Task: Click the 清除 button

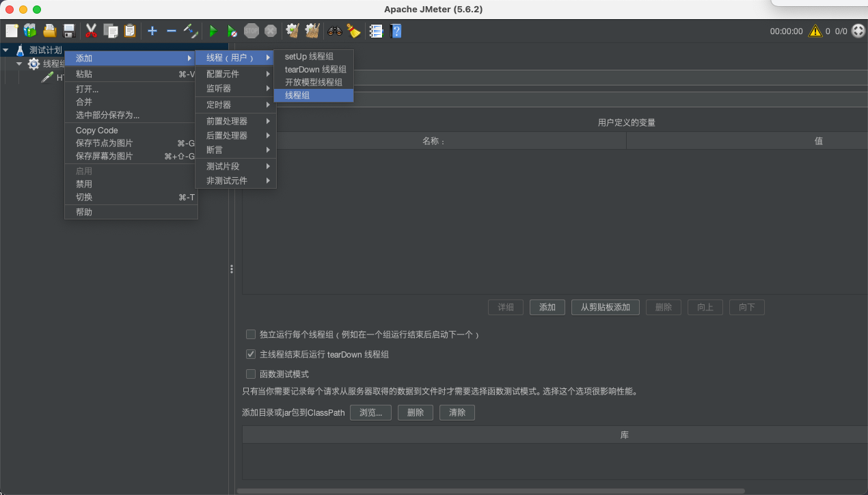Action: click(457, 412)
